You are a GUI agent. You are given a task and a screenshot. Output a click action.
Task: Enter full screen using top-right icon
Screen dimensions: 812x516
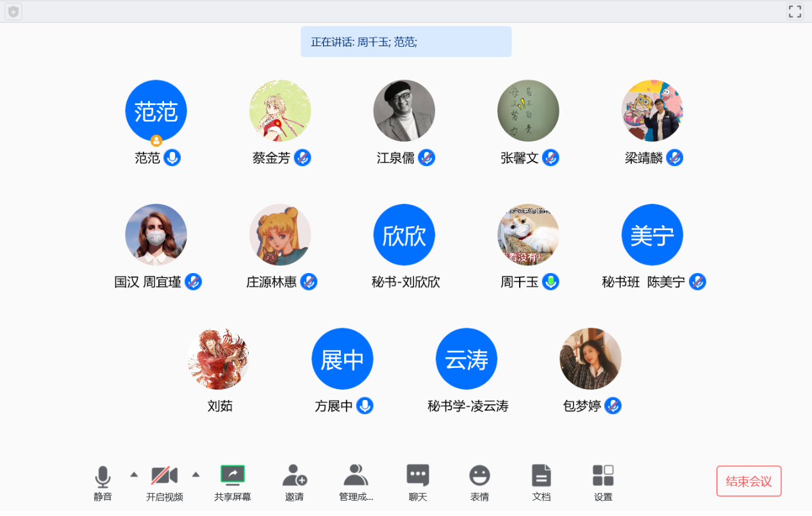795,12
